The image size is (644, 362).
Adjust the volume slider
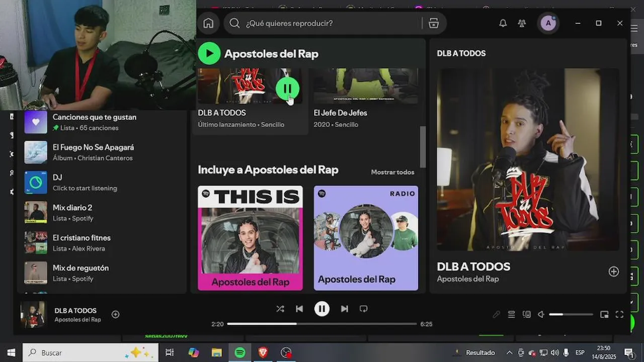571,315
